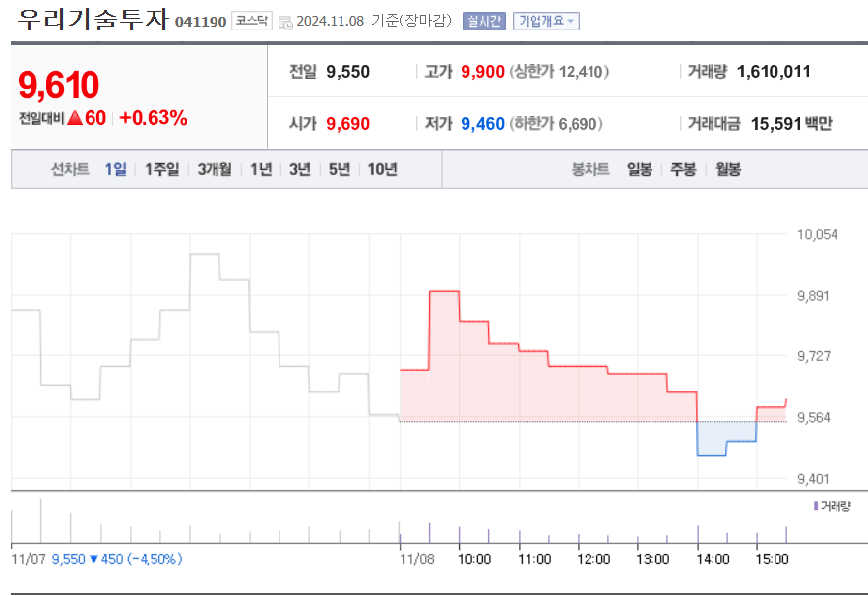Viewport: 868px width, 596px height.
Task: Click the 전일 value 9,550
Action: coord(347,72)
